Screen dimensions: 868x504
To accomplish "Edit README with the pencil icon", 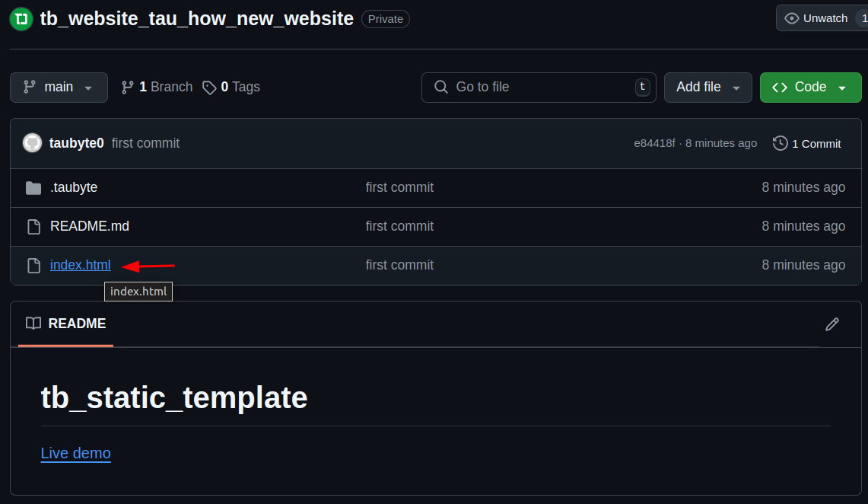I will click(832, 324).
